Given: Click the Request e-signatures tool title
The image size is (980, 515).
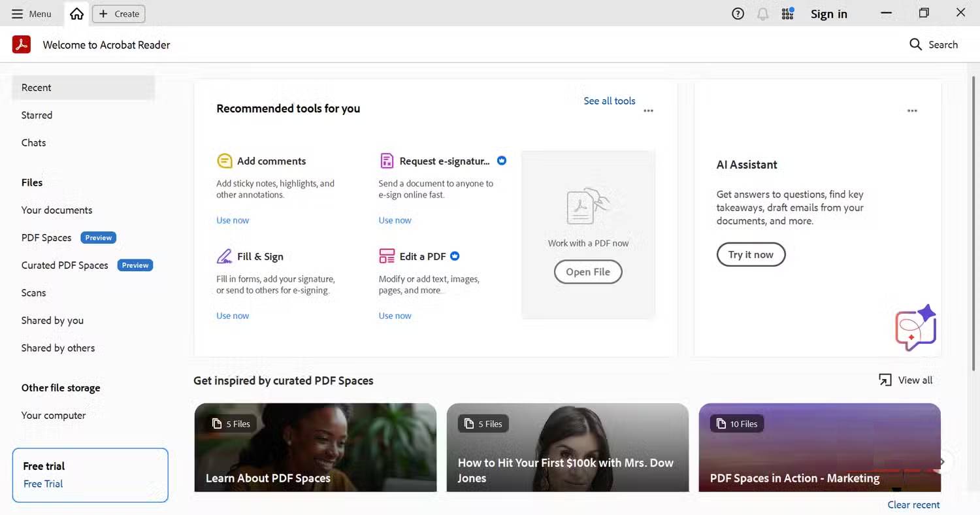Looking at the screenshot, I should 444,161.
